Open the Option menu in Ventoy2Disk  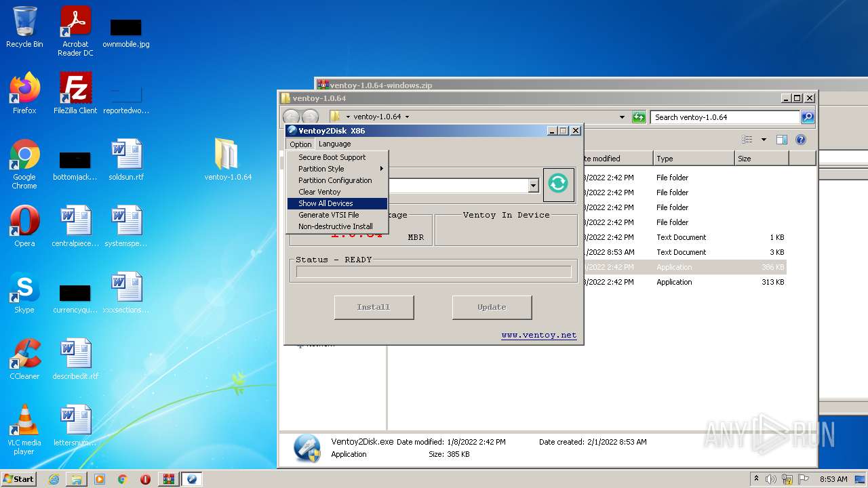click(x=300, y=144)
